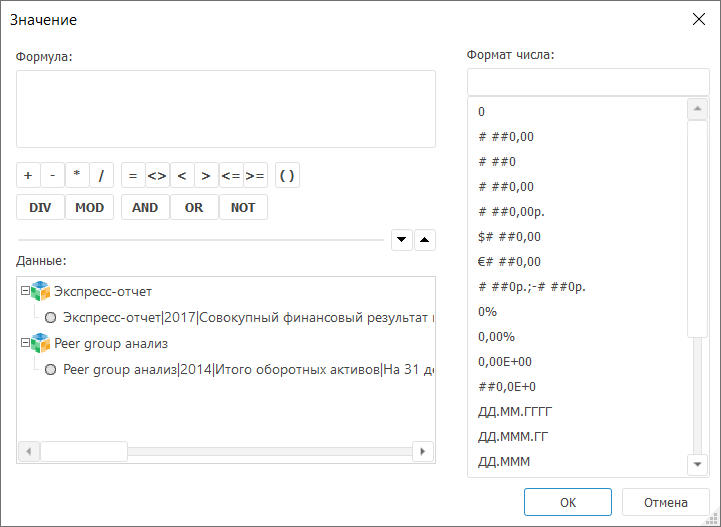
Task: Collapse the Peer group анализ node
Action: pos(26,343)
